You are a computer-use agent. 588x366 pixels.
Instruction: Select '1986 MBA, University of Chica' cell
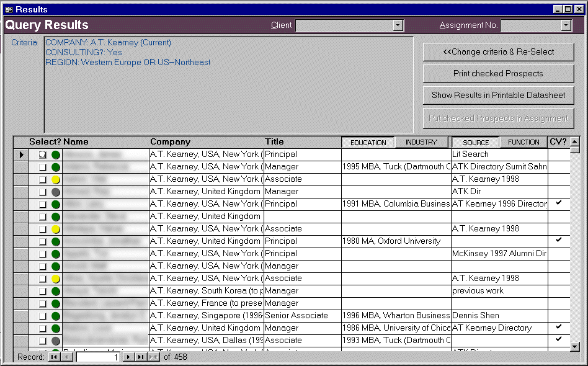[396, 328]
